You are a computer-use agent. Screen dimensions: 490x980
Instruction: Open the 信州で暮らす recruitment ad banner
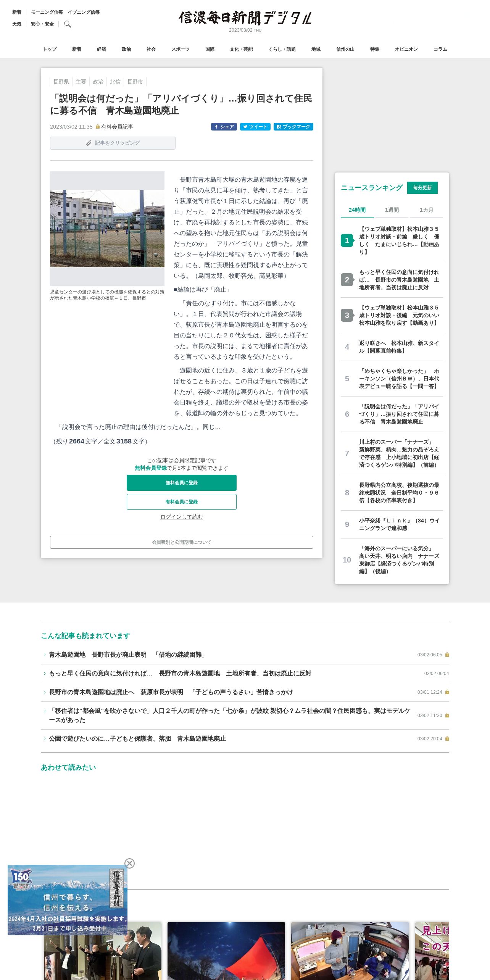[68, 900]
